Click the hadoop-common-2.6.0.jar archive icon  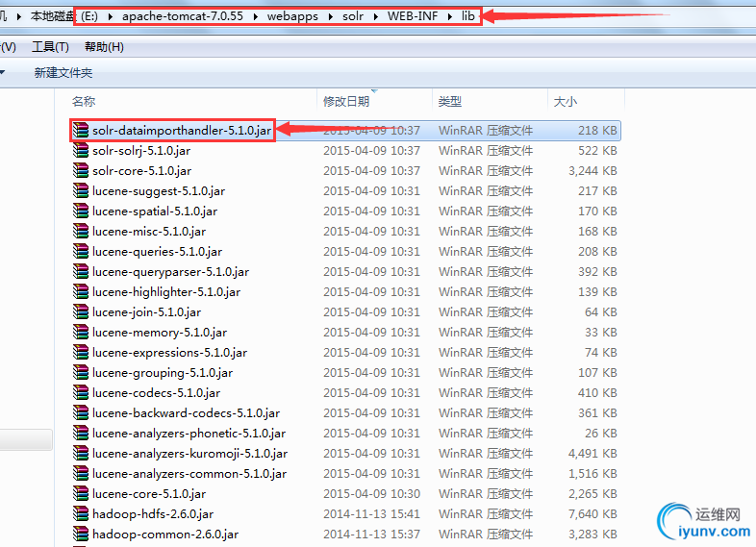(x=81, y=535)
